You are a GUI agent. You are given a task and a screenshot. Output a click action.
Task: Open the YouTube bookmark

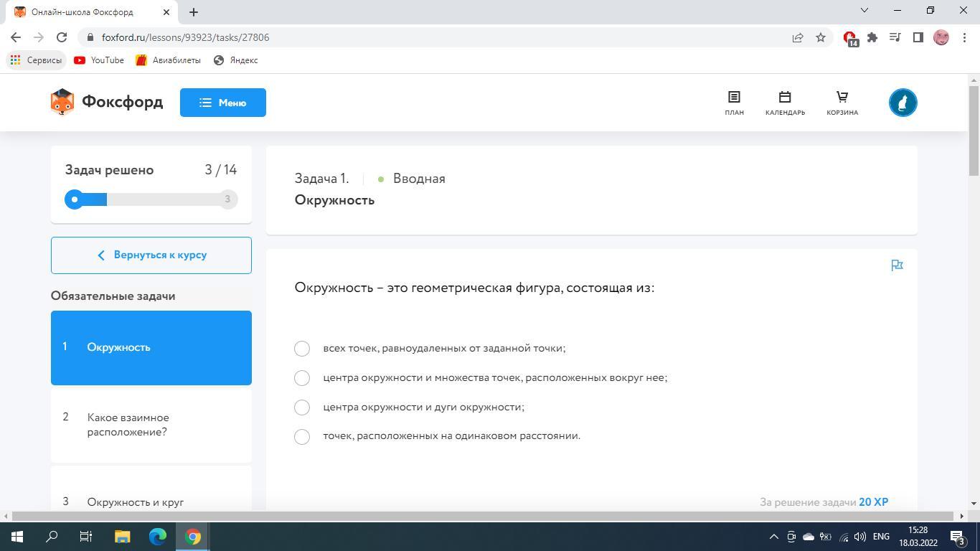pyautogui.click(x=99, y=60)
